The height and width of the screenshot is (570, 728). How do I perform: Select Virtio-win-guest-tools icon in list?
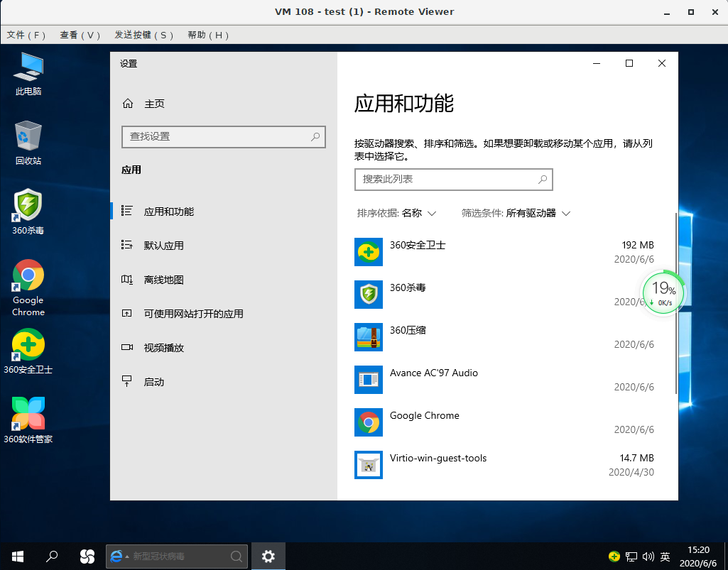click(369, 465)
